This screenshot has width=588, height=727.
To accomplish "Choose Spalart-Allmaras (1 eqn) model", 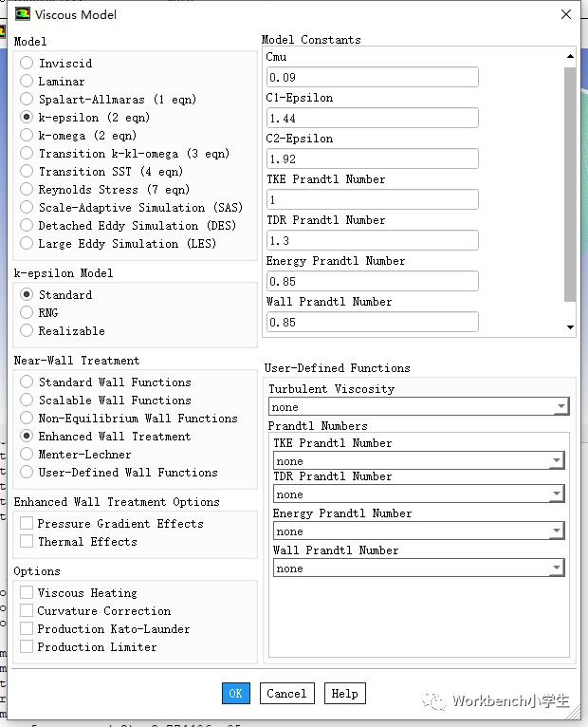I will [x=27, y=99].
